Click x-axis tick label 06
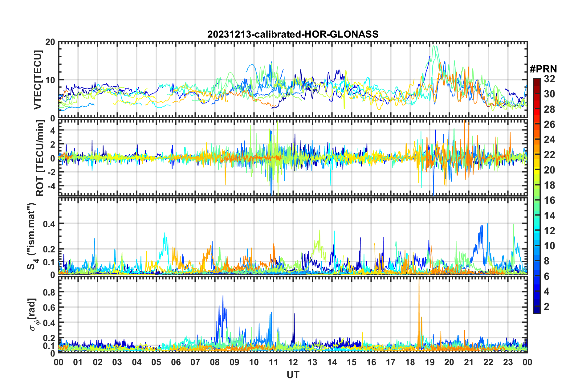586x392 pixels. pos(176,362)
